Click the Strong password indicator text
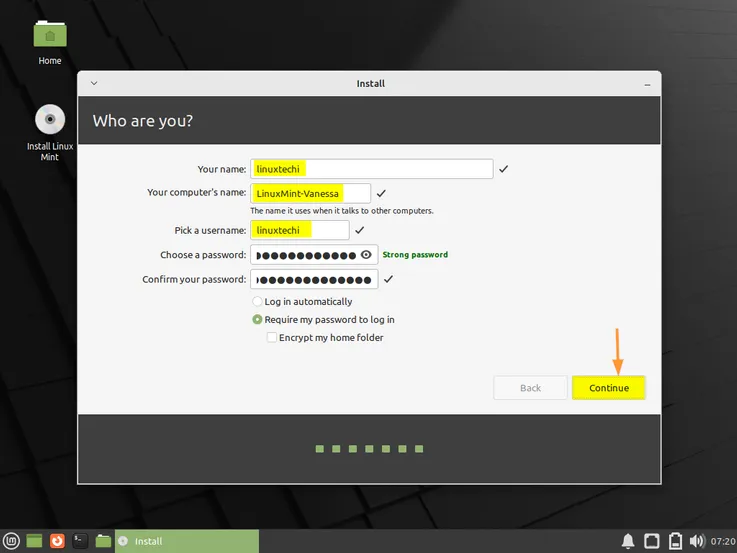 pyautogui.click(x=415, y=255)
